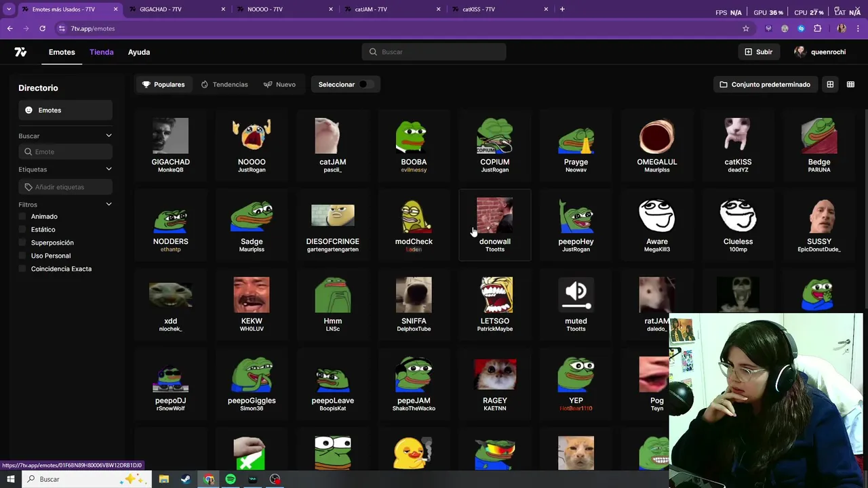
Task: Open the pepeJAM emote
Action: pyautogui.click(x=414, y=384)
